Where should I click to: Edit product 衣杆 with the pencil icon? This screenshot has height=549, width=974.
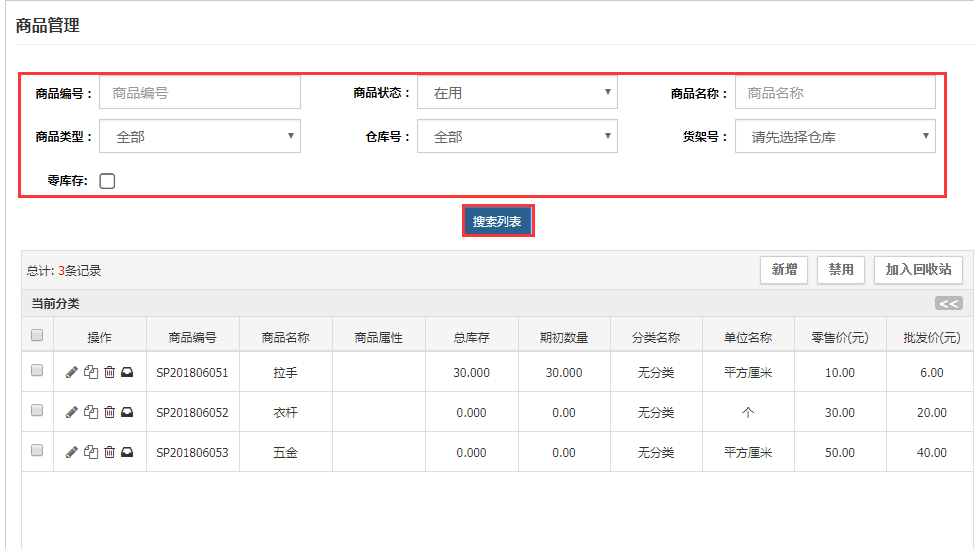click(x=72, y=412)
